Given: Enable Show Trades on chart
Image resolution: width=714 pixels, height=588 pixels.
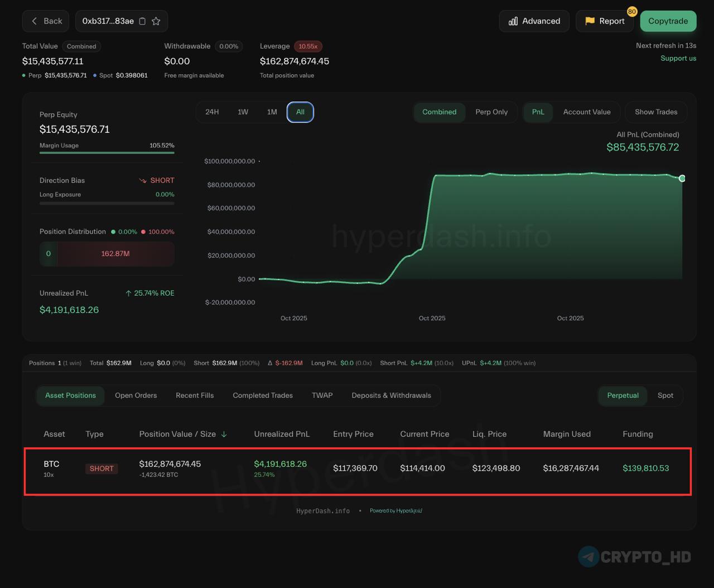Looking at the screenshot, I should [x=655, y=112].
